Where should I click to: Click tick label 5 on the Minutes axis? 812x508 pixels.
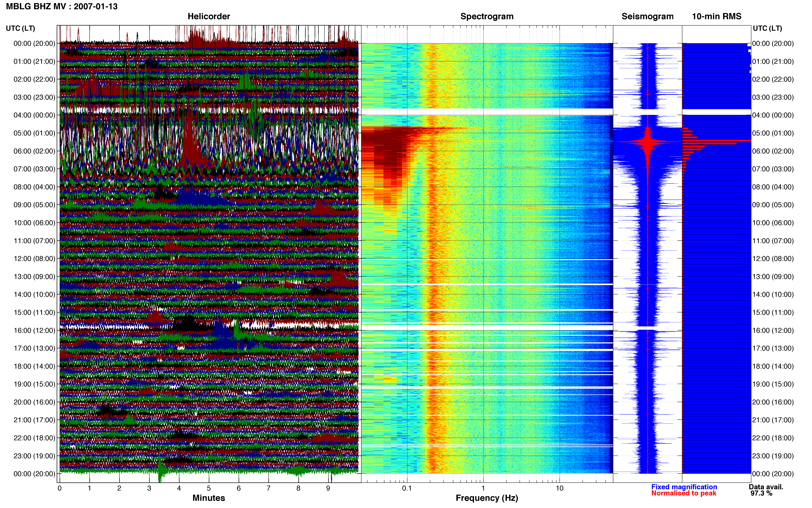(209, 488)
